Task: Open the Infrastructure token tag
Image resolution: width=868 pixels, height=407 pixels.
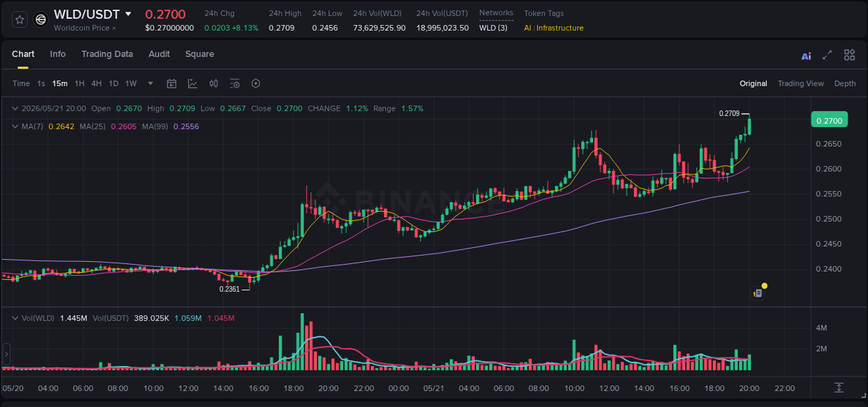Action: (x=560, y=28)
